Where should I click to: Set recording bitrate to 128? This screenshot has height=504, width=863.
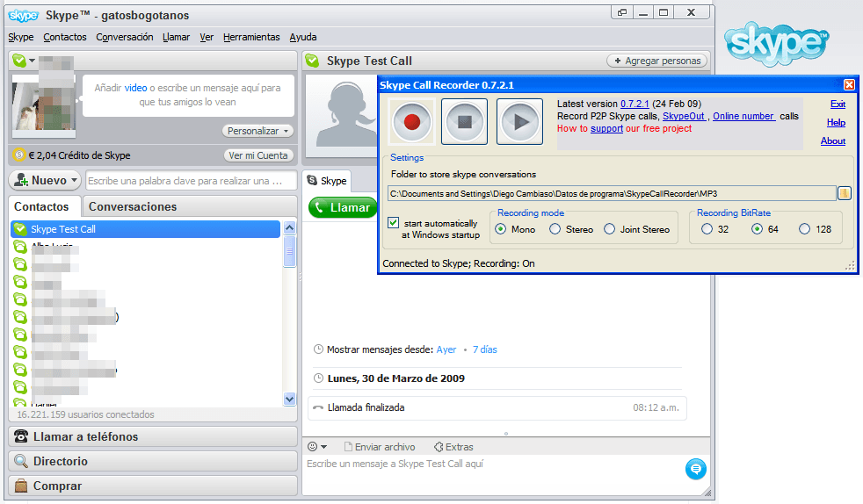(805, 229)
